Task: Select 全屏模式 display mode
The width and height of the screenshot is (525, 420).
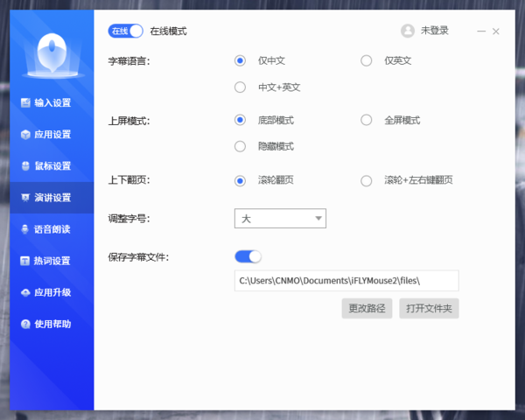Action: 367,120
